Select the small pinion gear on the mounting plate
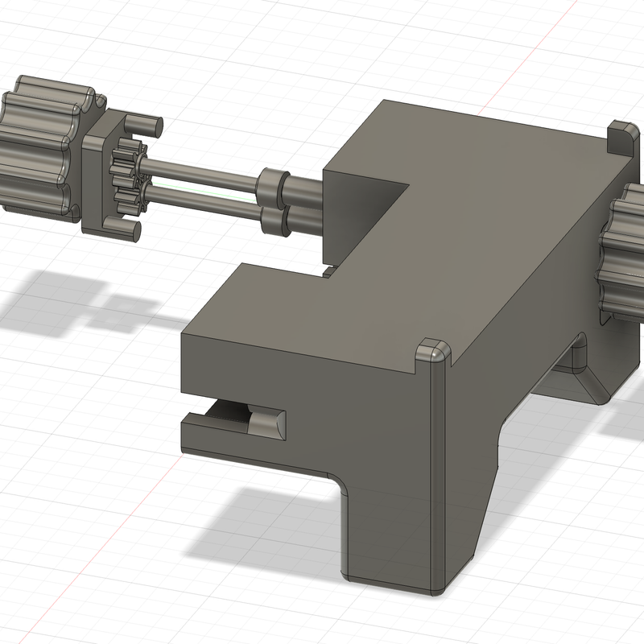 tap(127, 175)
